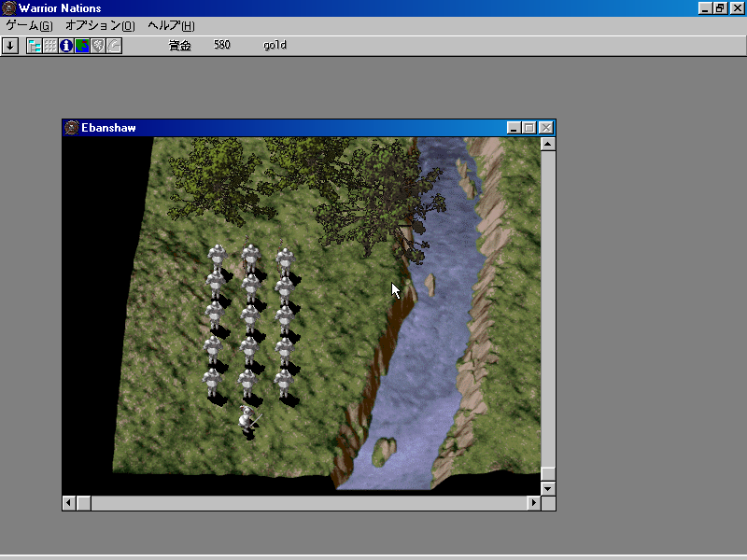Show the world map toolbar icon
Image resolution: width=747 pixels, height=560 pixels.
pyautogui.click(x=82, y=46)
